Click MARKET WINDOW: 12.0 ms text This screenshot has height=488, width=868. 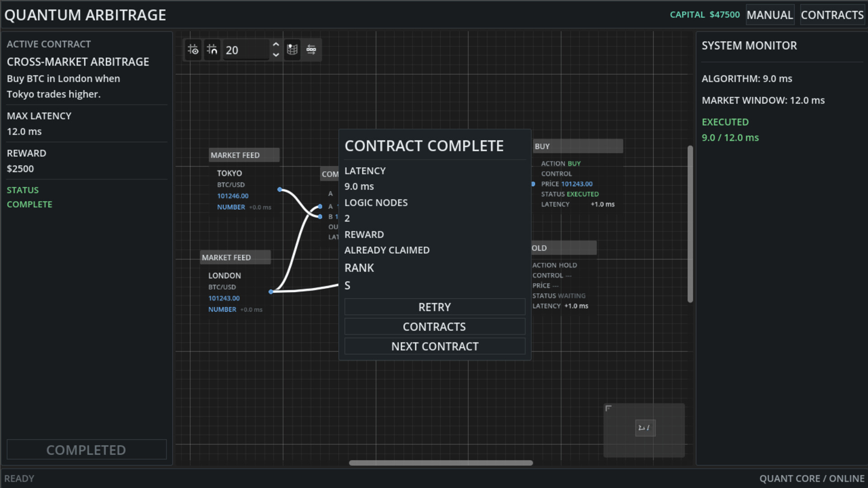click(763, 100)
